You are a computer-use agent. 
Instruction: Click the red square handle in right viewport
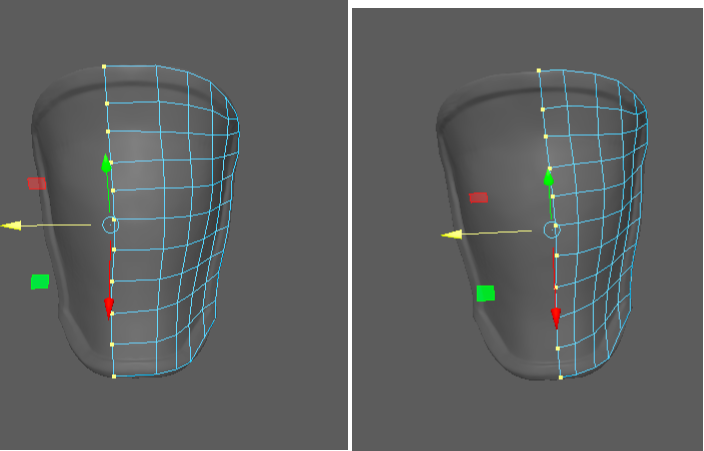coord(479,198)
